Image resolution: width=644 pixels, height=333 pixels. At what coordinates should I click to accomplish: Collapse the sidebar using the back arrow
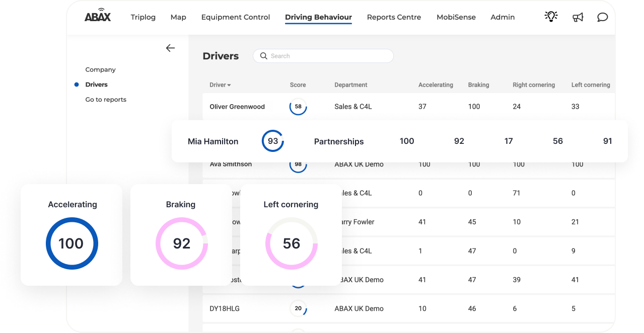pyautogui.click(x=170, y=48)
